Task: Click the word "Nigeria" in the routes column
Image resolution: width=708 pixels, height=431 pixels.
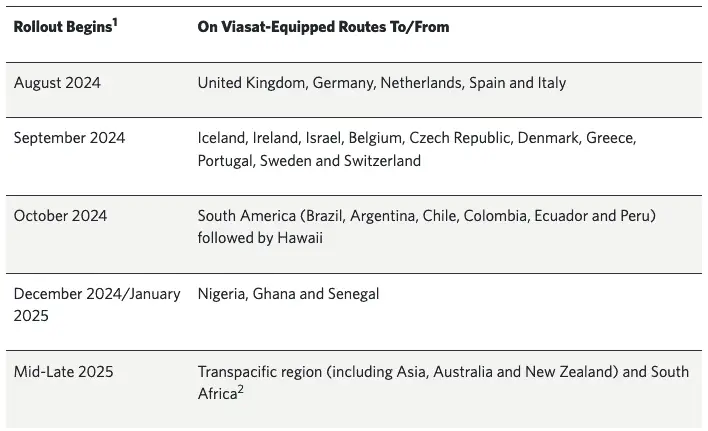Action: coord(221,294)
